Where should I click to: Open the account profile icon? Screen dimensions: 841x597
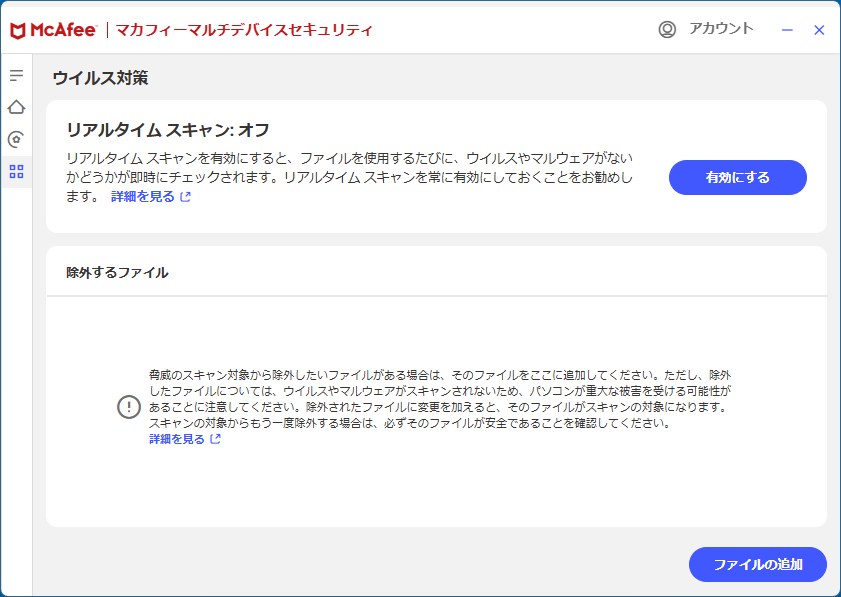click(x=667, y=30)
